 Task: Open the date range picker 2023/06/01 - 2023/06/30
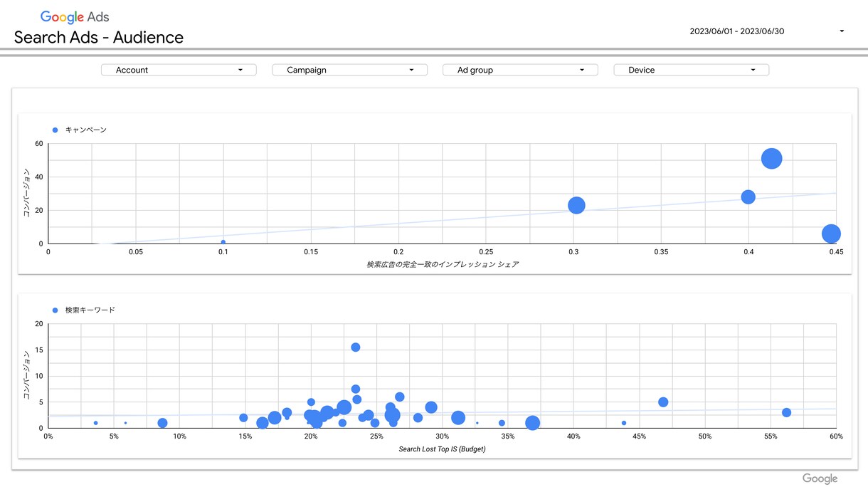point(767,31)
